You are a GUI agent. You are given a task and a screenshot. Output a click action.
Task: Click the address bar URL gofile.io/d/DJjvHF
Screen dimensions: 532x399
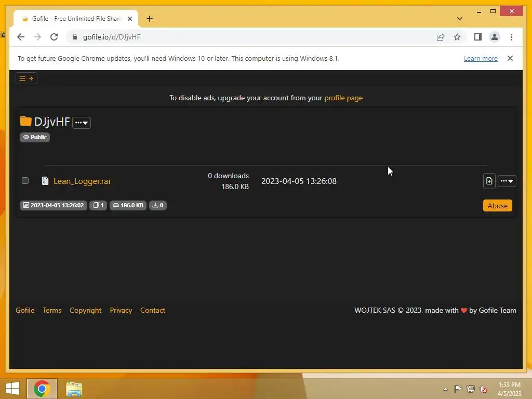(x=112, y=37)
